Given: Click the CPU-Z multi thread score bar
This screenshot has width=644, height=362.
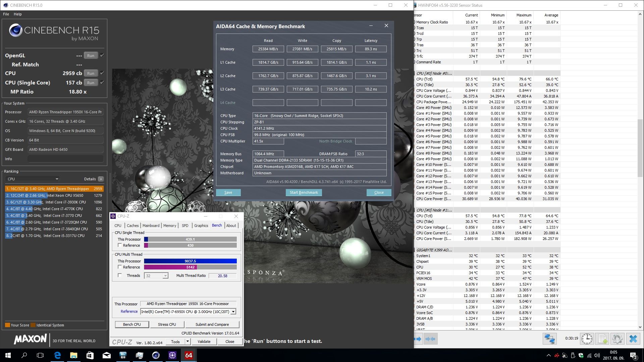Looking at the screenshot, I should coord(190,261).
